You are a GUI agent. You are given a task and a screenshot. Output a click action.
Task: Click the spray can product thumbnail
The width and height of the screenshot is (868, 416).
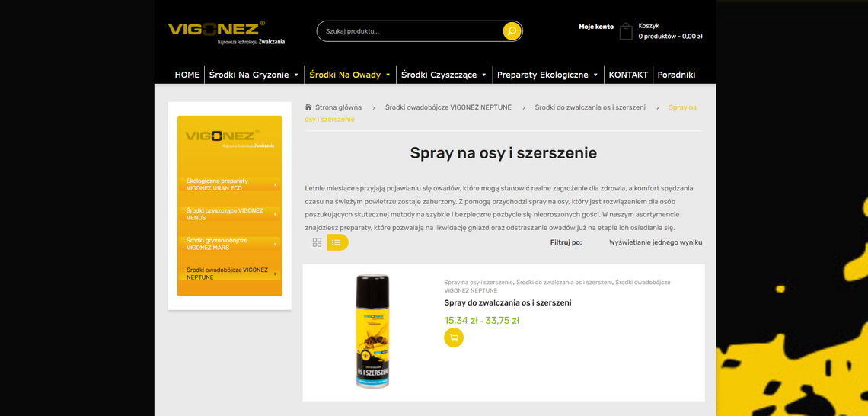point(372,331)
